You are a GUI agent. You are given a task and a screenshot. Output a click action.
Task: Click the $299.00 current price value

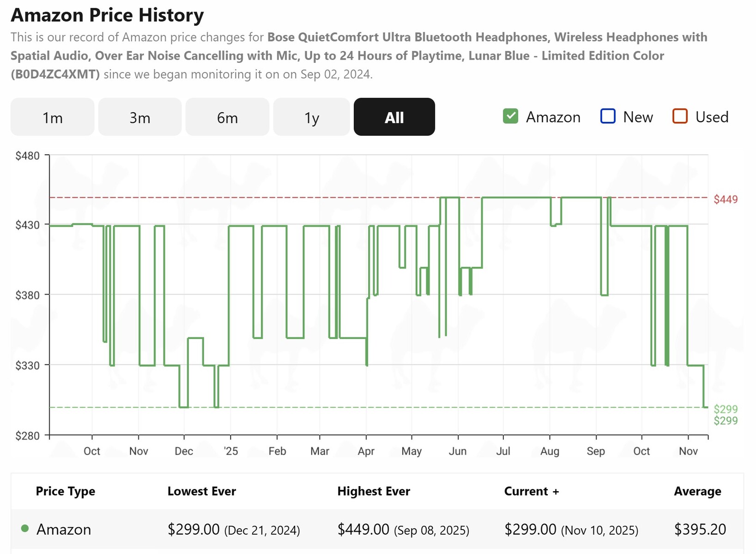(x=530, y=529)
